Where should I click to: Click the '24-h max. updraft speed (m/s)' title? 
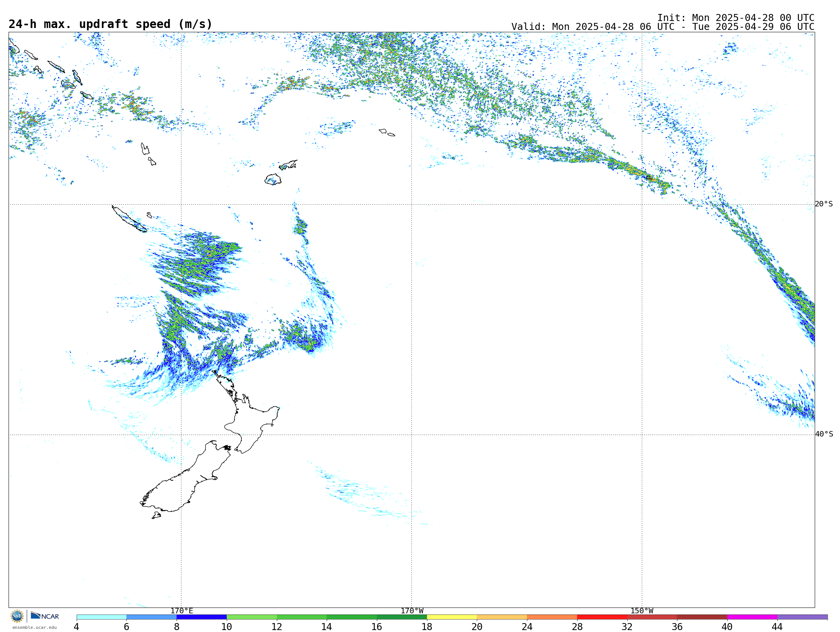coord(110,24)
